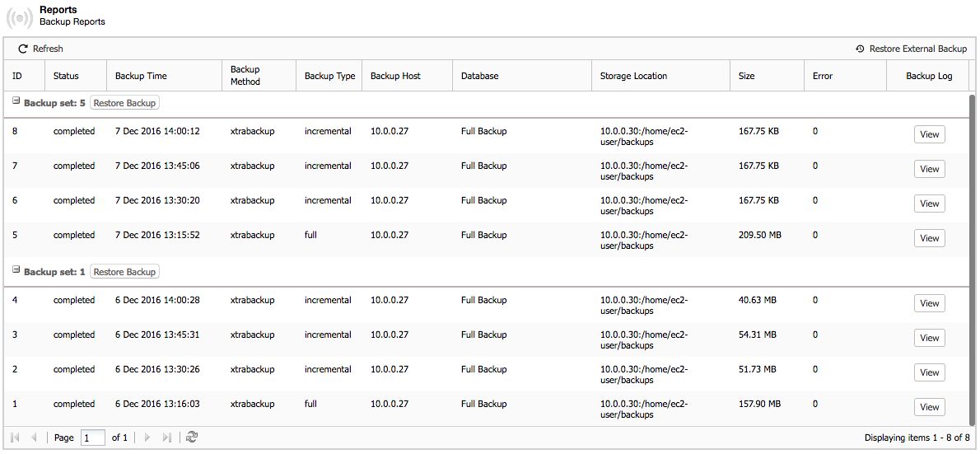View backup log for ID 5
Viewport: 980px width, 454px height.
point(930,238)
